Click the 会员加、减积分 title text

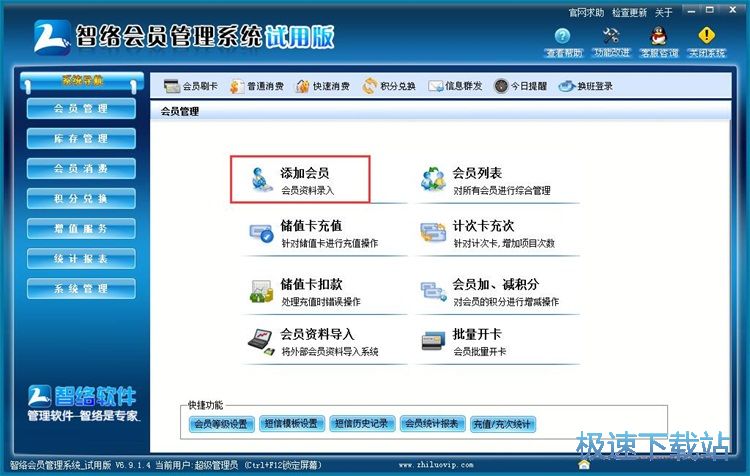(x=496, y=284)
